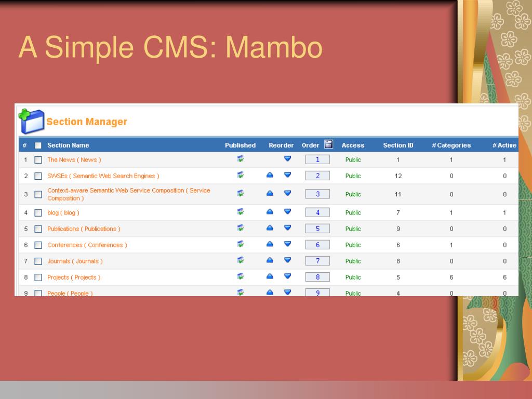Click the Section Manager icon with green plus
532x399 pixels.
[32, 121]
